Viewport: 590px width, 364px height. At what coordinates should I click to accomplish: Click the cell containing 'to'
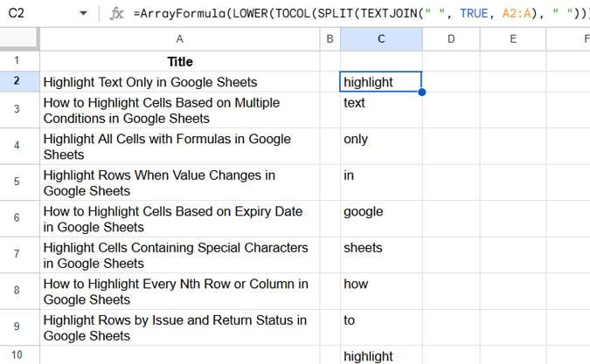[x=381, y=327]
